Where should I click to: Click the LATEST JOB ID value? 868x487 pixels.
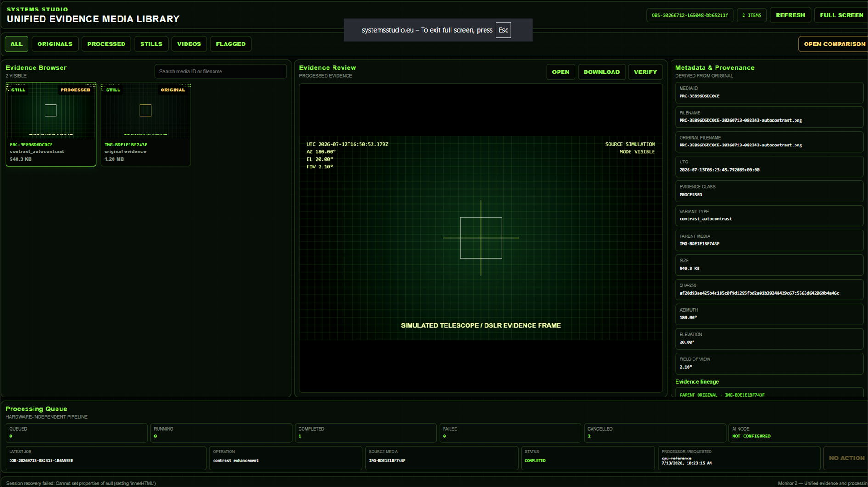click(x=41, y=461)
